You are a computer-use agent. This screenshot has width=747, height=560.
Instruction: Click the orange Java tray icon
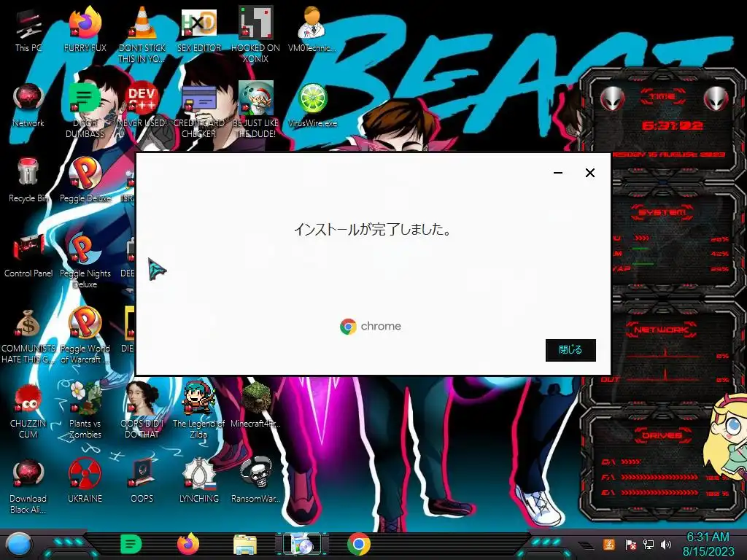609,544
